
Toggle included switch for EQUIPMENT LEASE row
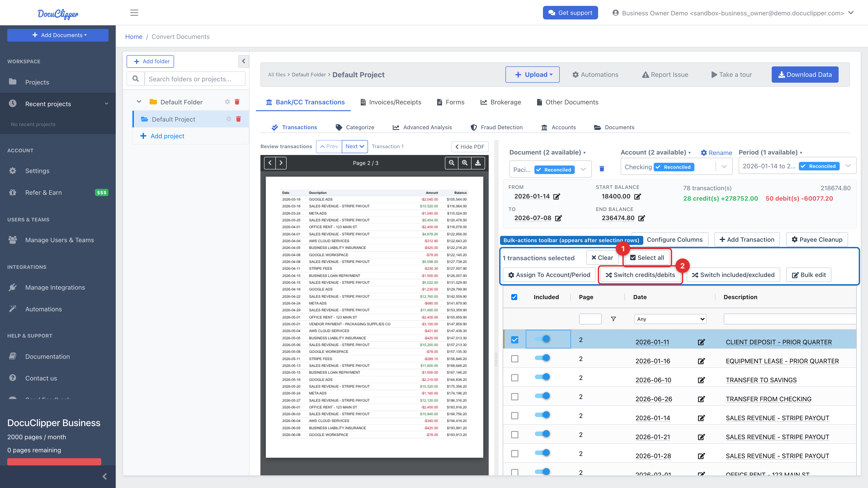coord(542,358)
